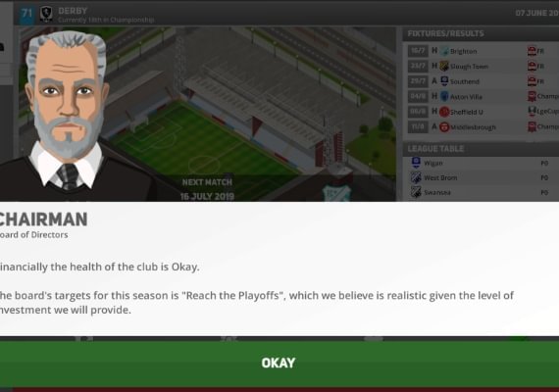Select the Aston Villa badge icon
The height and width of the screenshot is (392, 559).
(x=444, y=97)
